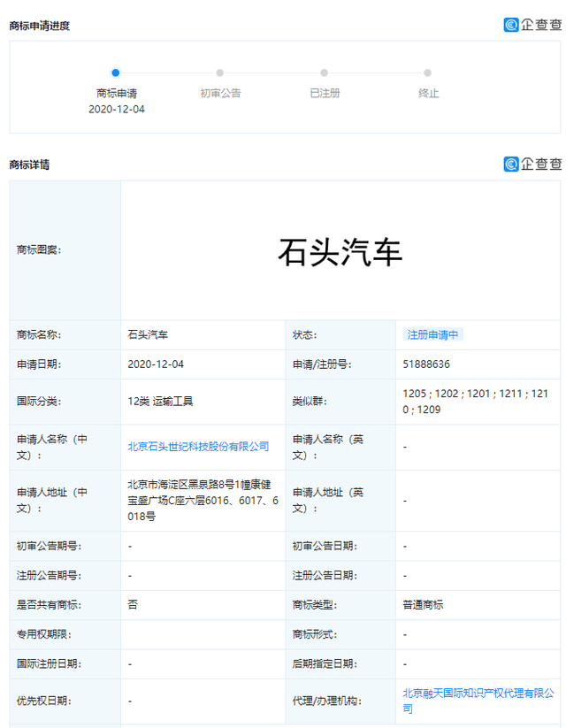Click the 终止 step label
This screenshot has width=566, height=728.
click(x=428, y=93)
